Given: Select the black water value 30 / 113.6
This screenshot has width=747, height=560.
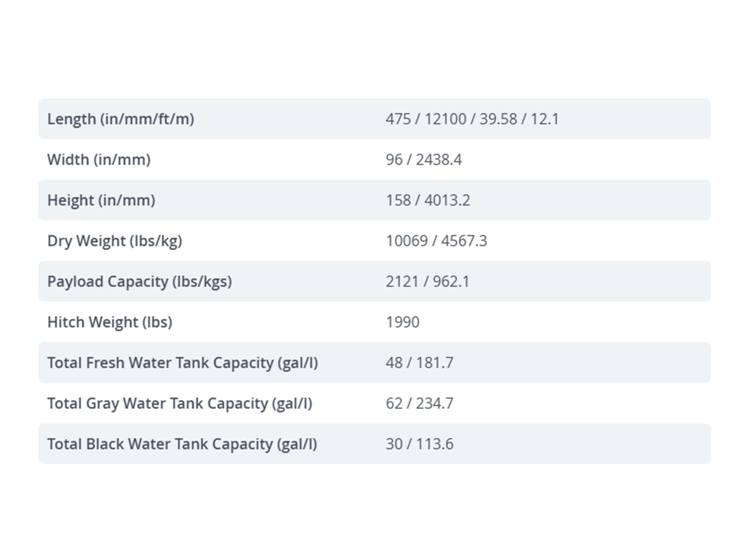Looking at the screenshot, I should point(420,444).
